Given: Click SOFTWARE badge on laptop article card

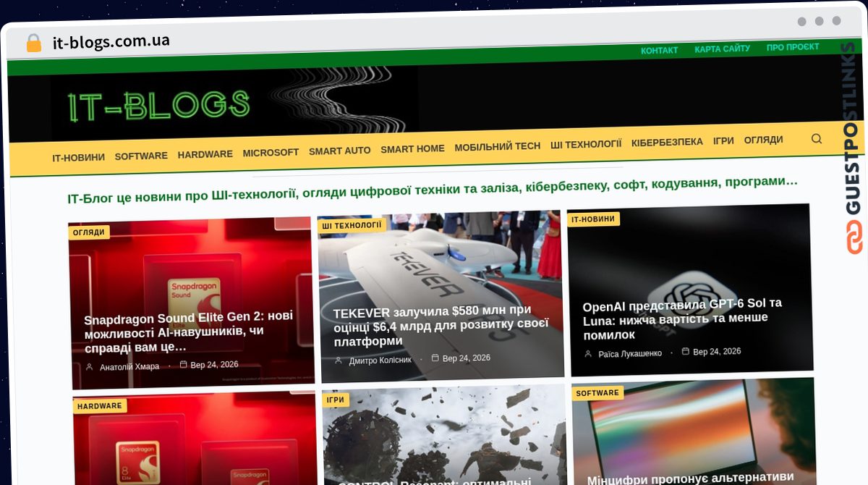Looking at the screenshot, I should [597, 393].
